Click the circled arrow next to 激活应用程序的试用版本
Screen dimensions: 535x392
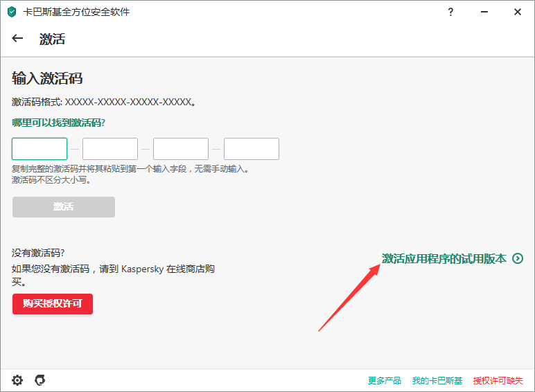(x=517, y=258)
